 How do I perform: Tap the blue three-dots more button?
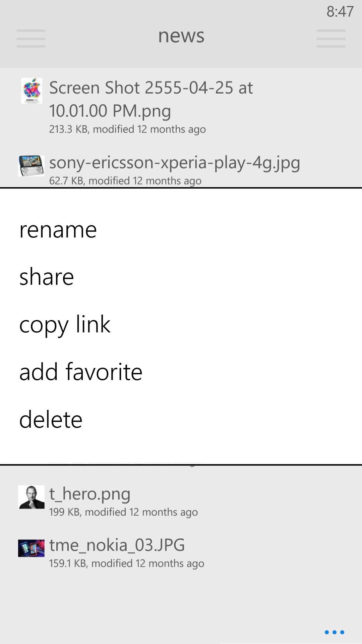(x=334, y=632)
